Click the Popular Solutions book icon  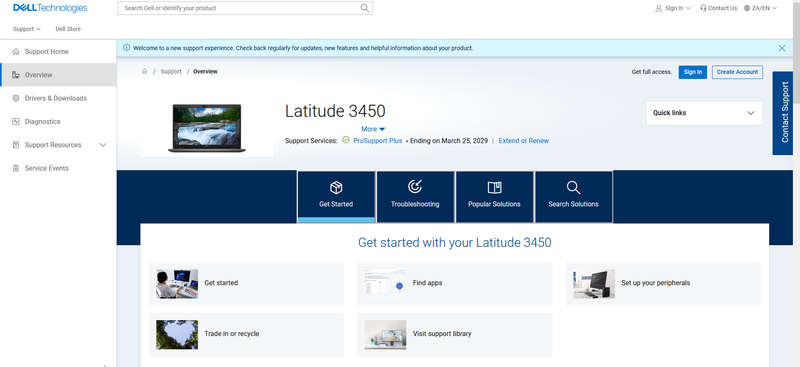point(494,187)
